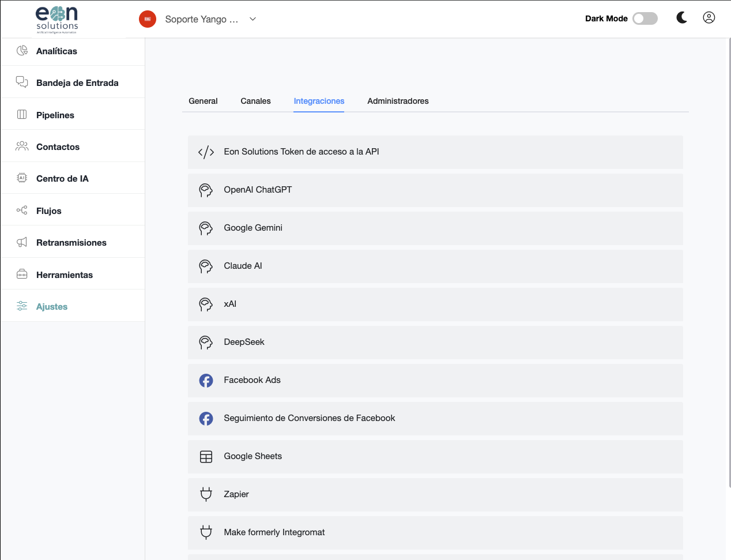Expand the Claude AI integration row
This screenshot has width=731, height=560.
click(435, 266)
